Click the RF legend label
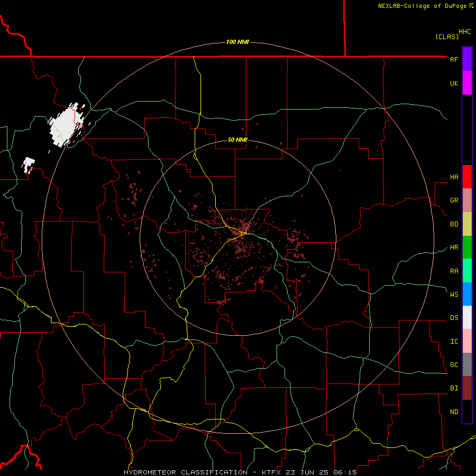The image size is (476, 476). [454, 59]
